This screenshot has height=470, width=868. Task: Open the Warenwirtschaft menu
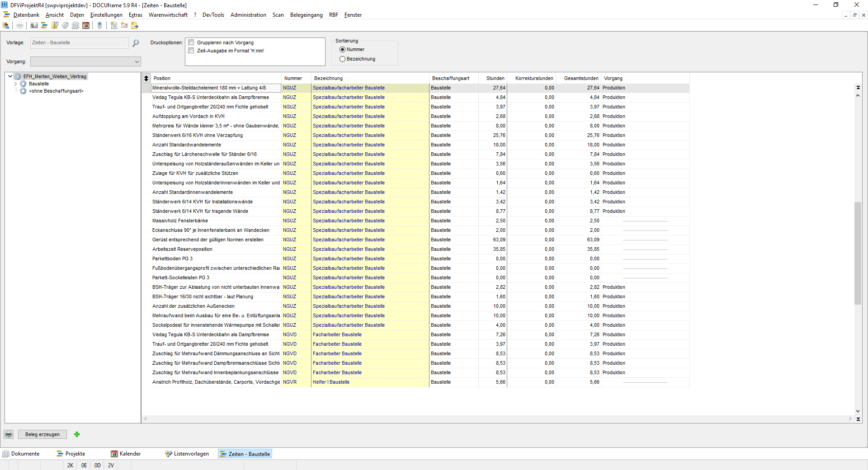tap(168, 15)
